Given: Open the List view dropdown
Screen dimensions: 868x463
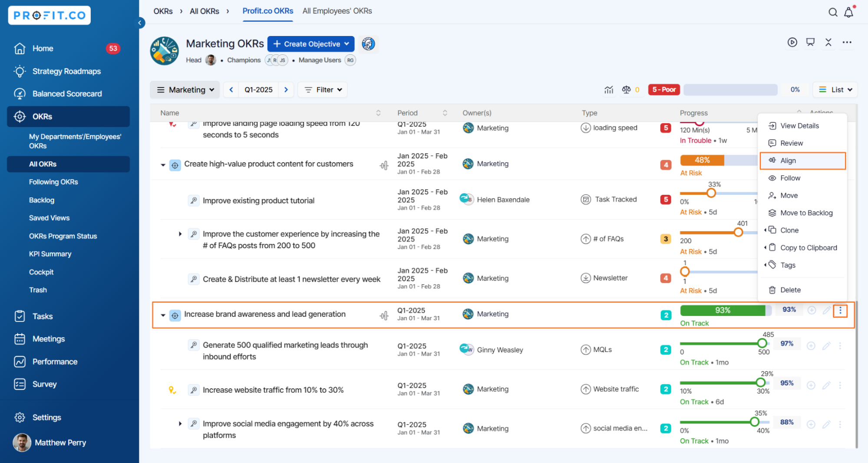Looking at the screenshot, I should point(835,90).
